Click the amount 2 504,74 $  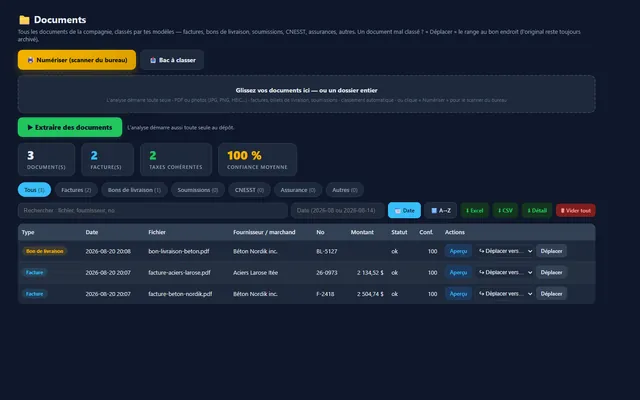(x=370, y=293)
